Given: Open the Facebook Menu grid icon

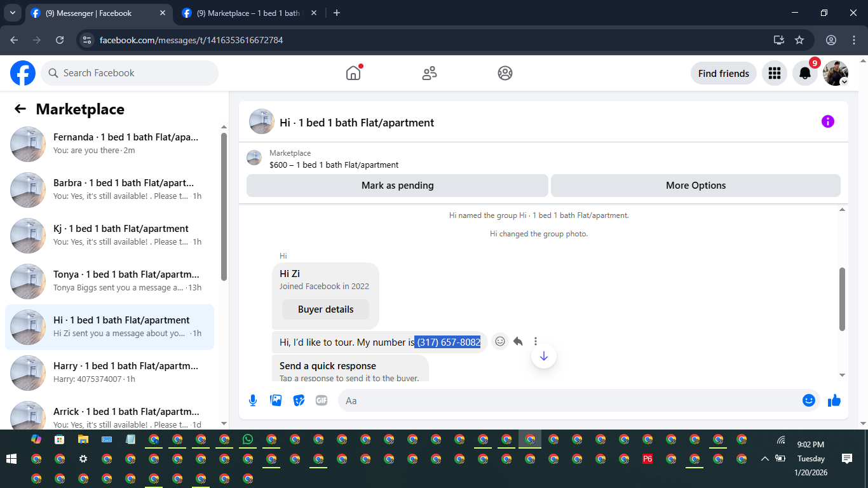Looking at the screenshot, I should [775, 73].
